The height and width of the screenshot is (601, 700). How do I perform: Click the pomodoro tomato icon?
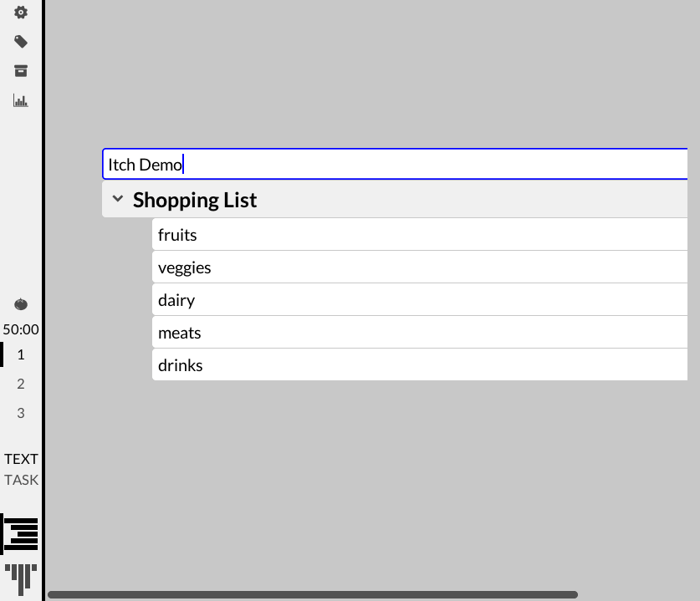point(21,304)
